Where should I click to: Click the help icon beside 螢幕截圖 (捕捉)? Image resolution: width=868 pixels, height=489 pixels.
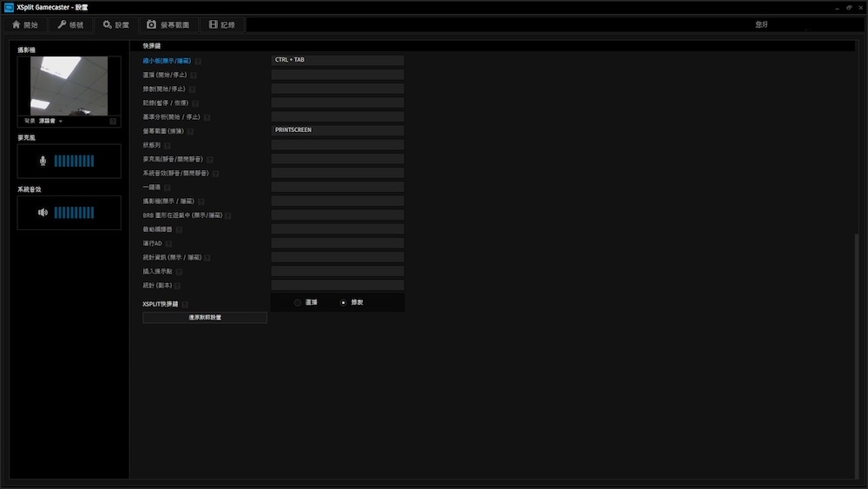190,131
